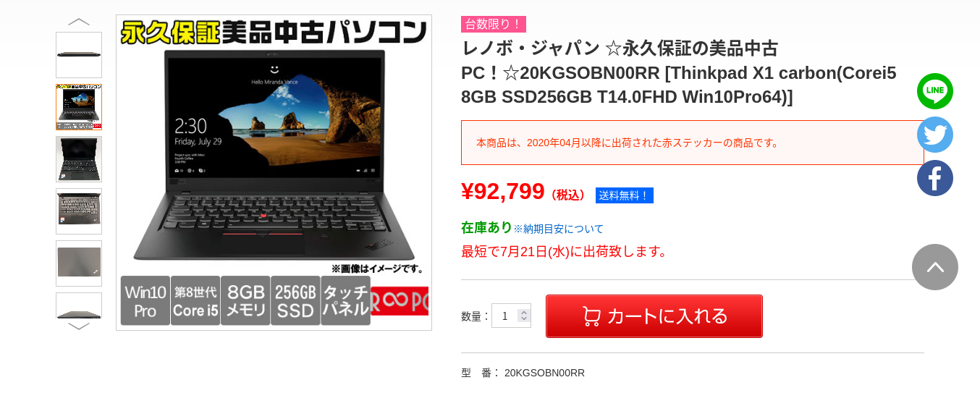Viewport: 980px width, 414px height.
Task: Select the highlighted thumbnail with the yellow banner
Action: (79, 107)
